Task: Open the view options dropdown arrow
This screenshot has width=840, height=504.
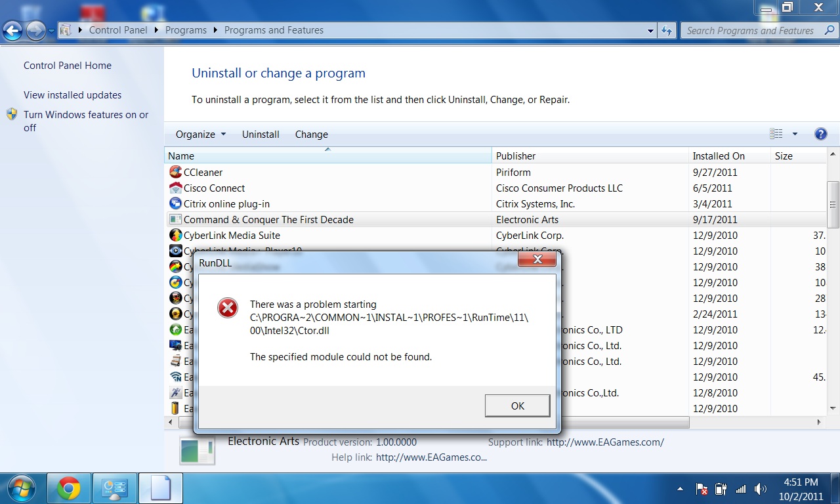Action: [x=795, y=134]
